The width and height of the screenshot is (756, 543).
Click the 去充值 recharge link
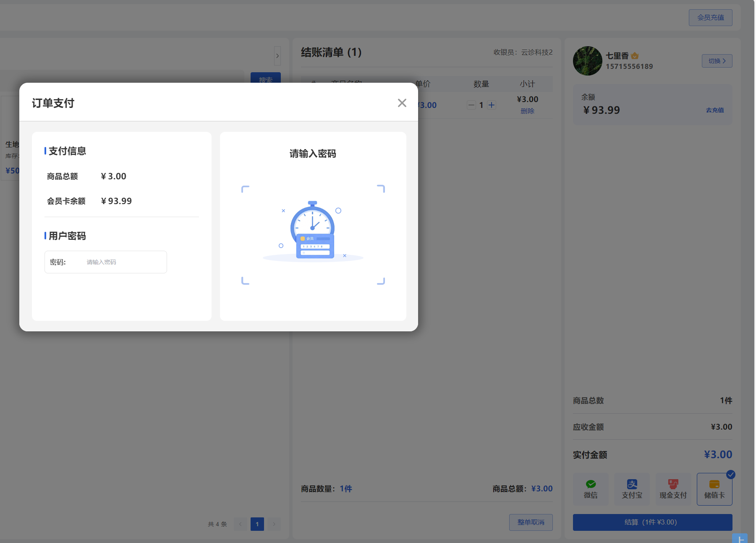coord(714,110)
